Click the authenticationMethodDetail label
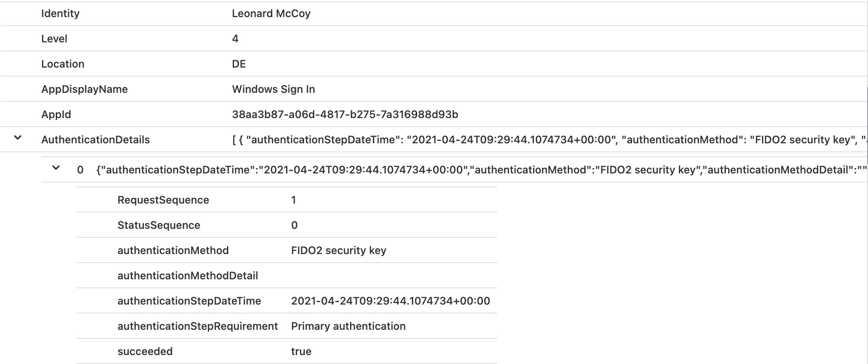Screen dimensions: 868x364 point(188,276)
